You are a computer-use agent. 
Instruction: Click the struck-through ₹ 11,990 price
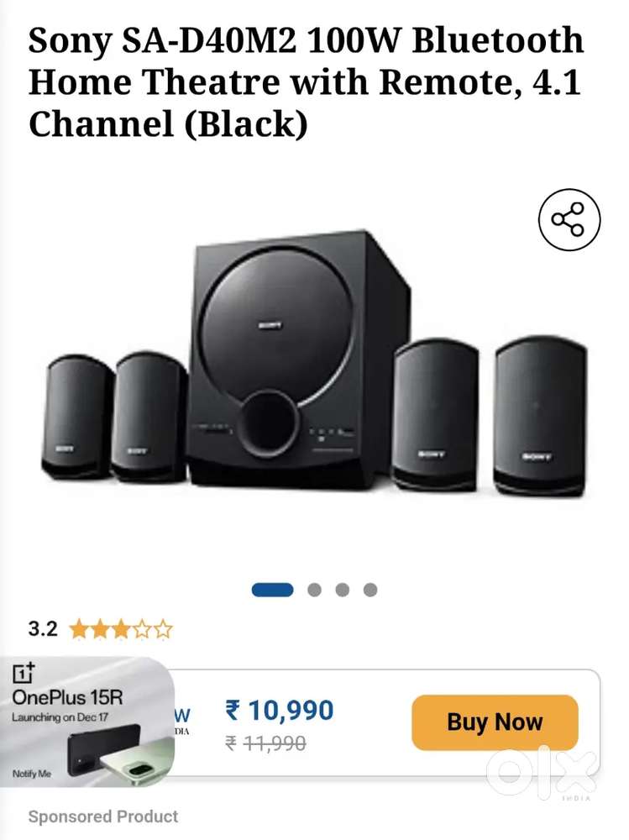(x=265, y=743)
